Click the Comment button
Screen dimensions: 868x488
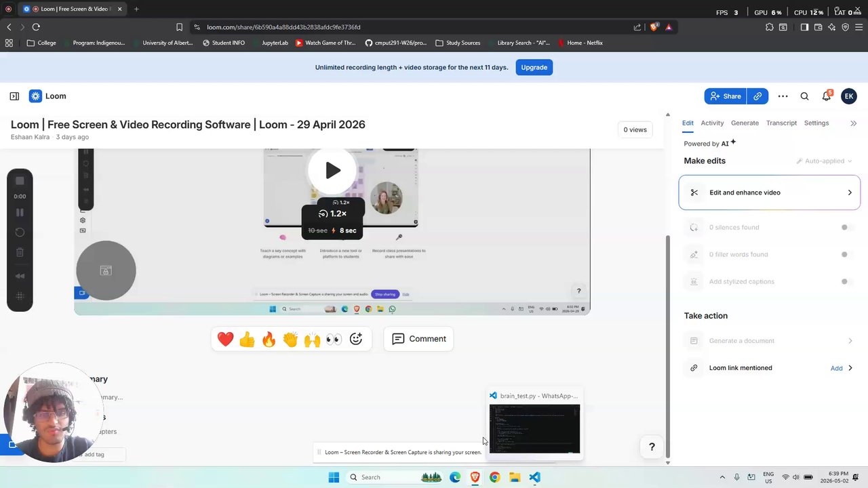(418, 339)
